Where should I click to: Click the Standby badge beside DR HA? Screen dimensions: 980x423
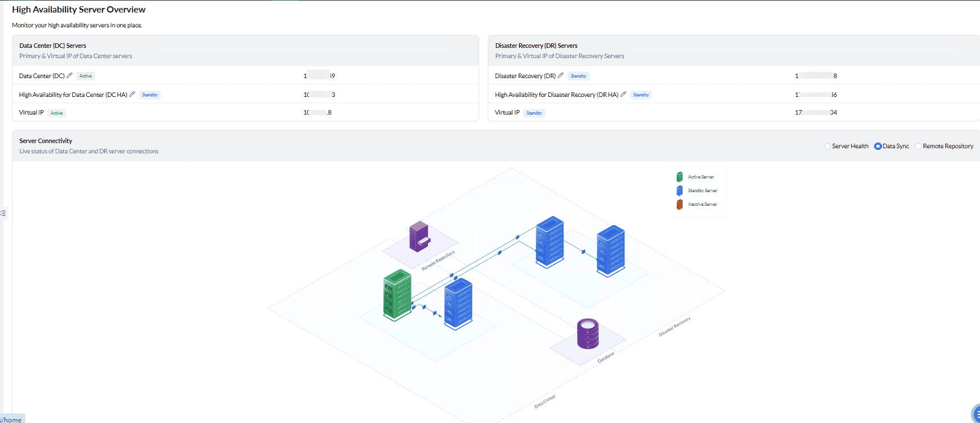coord(641,95)
